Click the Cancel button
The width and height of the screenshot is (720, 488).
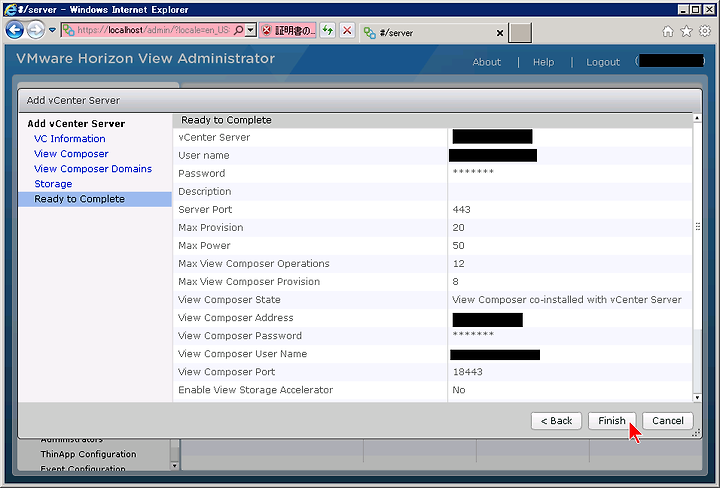click(x=668, y=421)
